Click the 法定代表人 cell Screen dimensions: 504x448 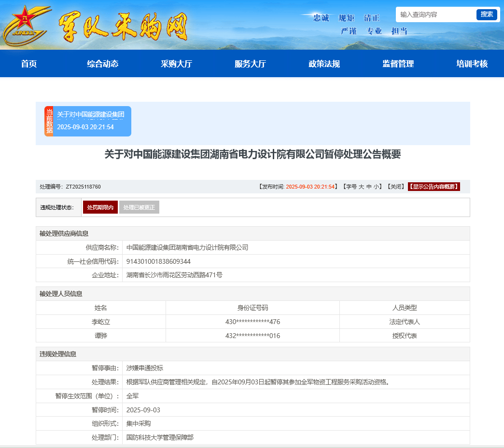click(405, 322)
